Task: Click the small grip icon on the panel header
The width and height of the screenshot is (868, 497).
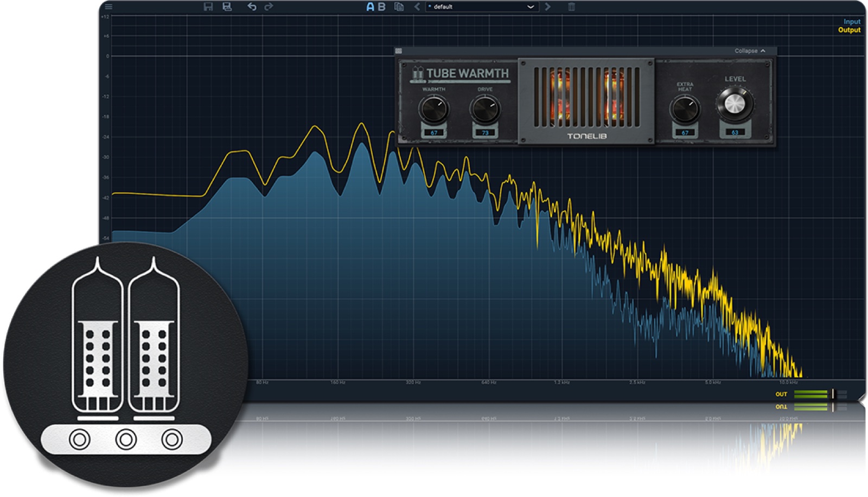Action: coord(399,51)
